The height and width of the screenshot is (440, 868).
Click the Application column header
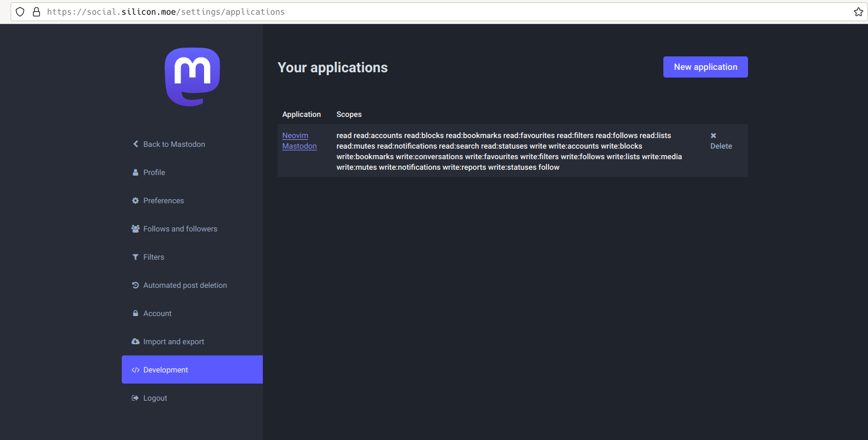point(302,115)
